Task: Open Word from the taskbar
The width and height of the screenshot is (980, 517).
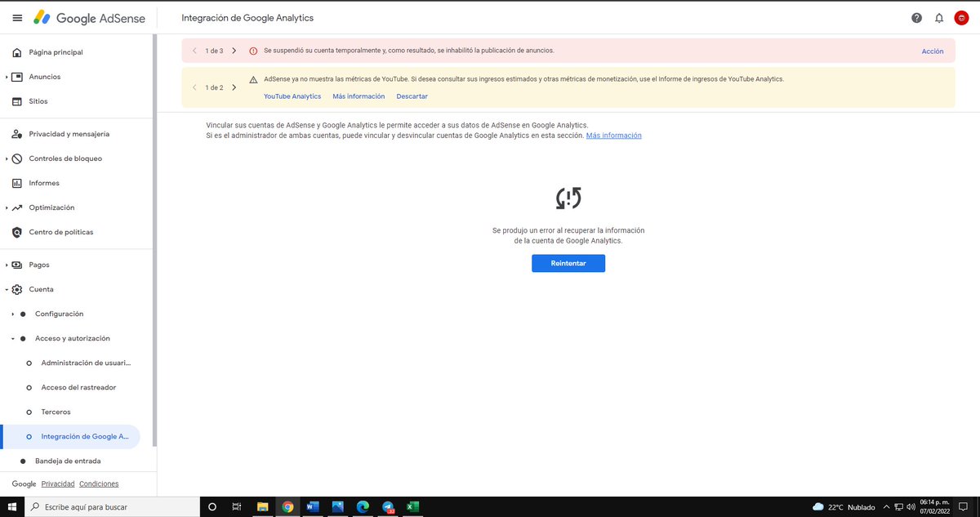Action: [312, 506]
